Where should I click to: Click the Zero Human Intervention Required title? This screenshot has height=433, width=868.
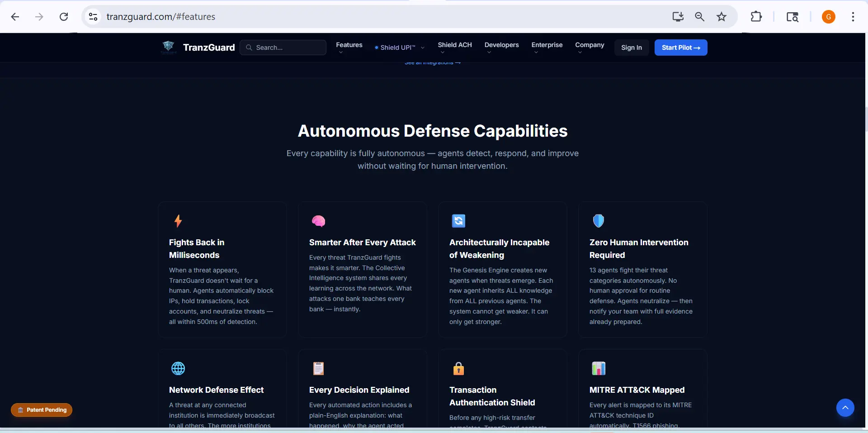639,249
